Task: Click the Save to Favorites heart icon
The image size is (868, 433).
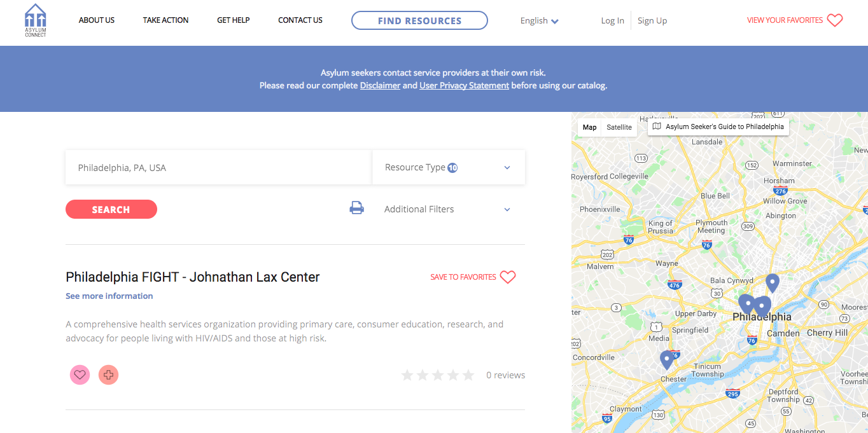Action: (508, 277)
